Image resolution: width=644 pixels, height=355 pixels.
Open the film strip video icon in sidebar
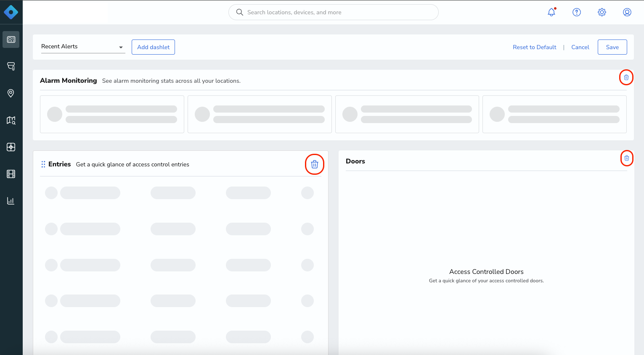[x=11, y=174]
